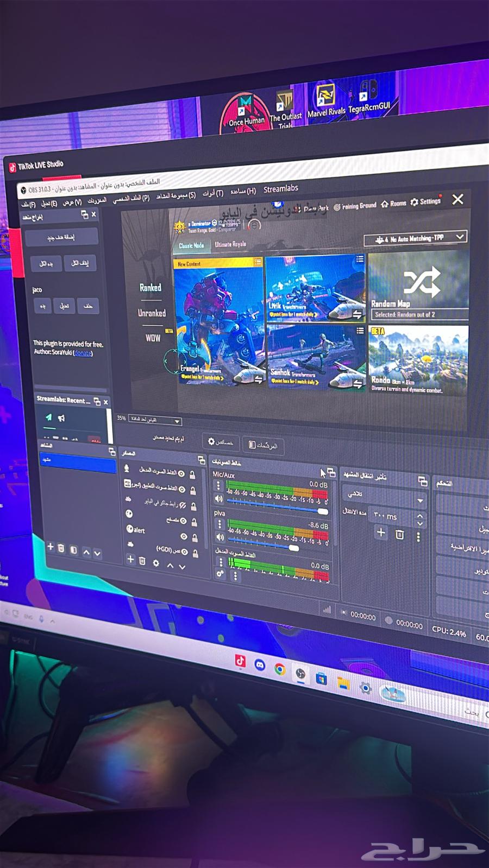
Task: Open TikTok app in the taskbar
Action: (240, 661)
